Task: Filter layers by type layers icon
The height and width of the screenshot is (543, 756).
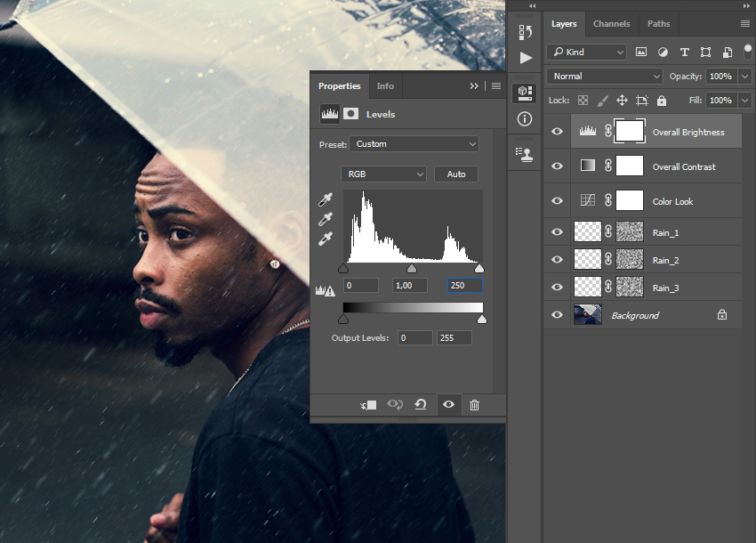Action: point(684,53)
